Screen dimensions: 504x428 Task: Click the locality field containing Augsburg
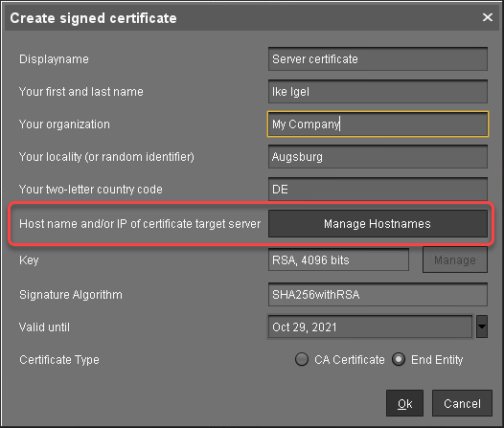click(378, 157)
